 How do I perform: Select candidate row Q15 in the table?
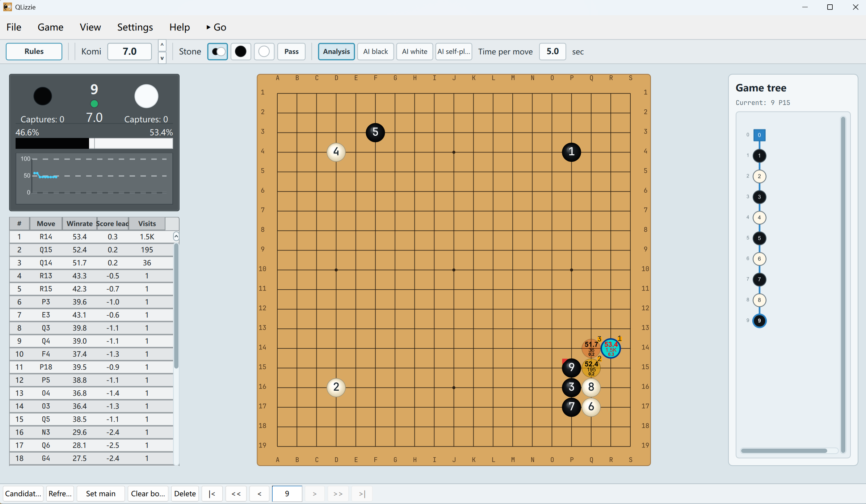92,250
